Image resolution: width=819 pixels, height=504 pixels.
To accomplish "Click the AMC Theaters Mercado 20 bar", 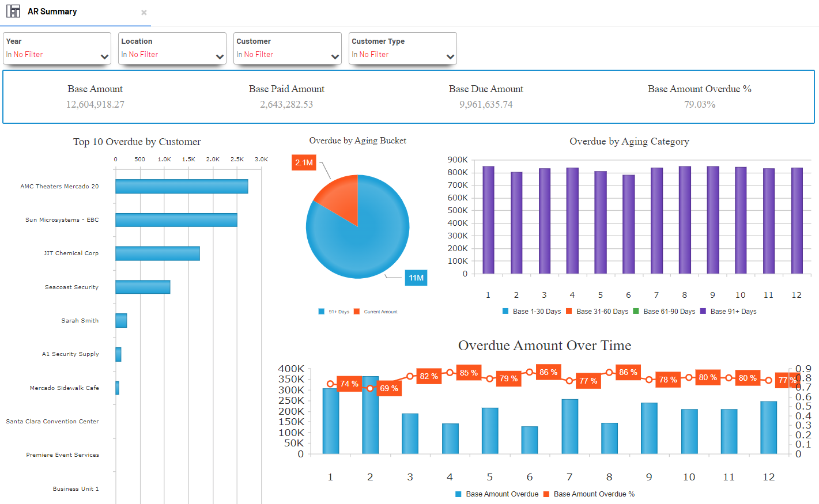I will point(182,187).
